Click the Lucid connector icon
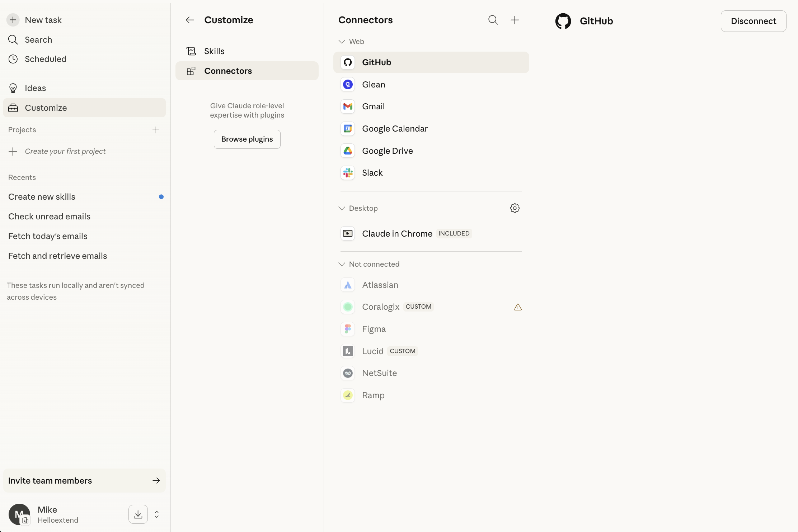The image size is (798, 532). pos(348,351)
